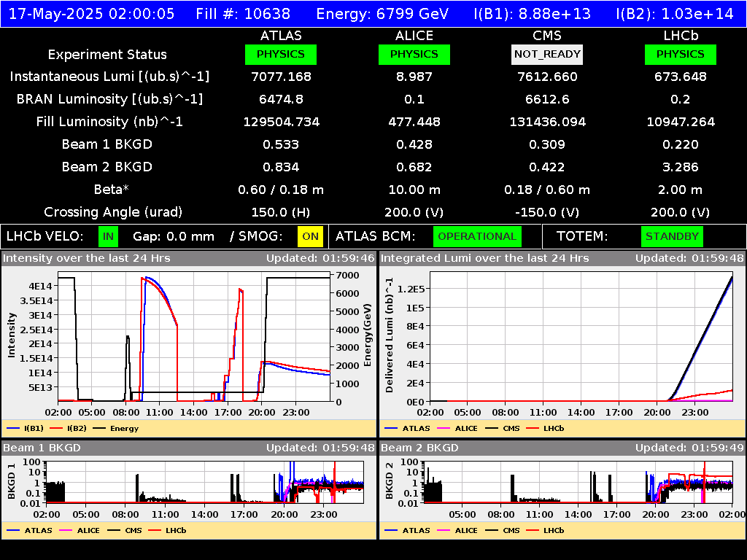Click ATLAS Beam 1 BKGD value 0.533
Image resolution: width=747 pixels, height=560 pixels.
pos(281,144)
